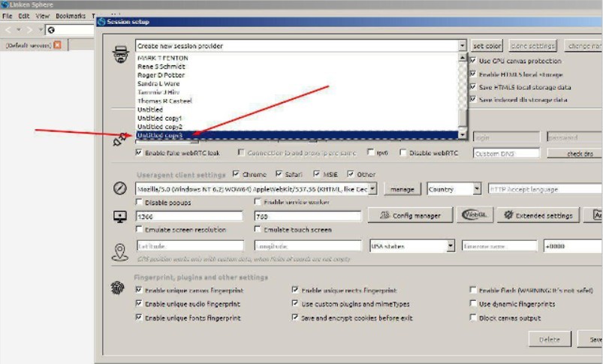The height and width of the screenshot is (364, 603).
Task: Open Extended settings
Action: [537, 216]
